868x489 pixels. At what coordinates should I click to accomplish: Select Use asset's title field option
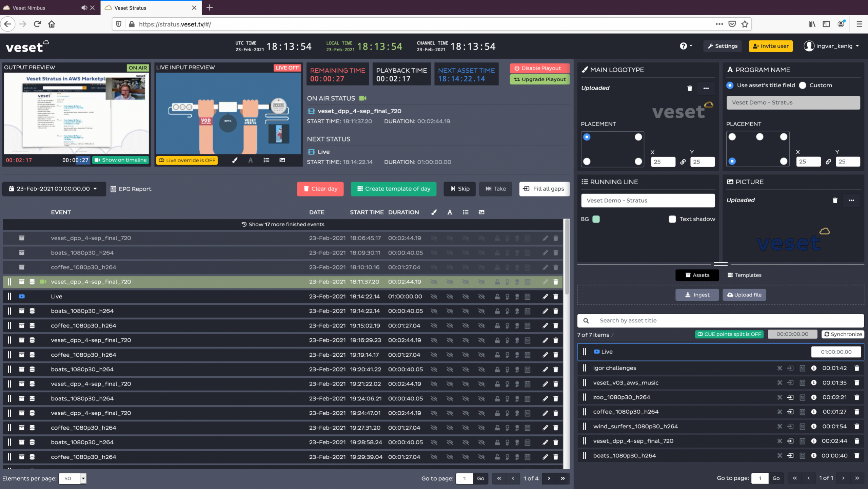click(730, 86)
